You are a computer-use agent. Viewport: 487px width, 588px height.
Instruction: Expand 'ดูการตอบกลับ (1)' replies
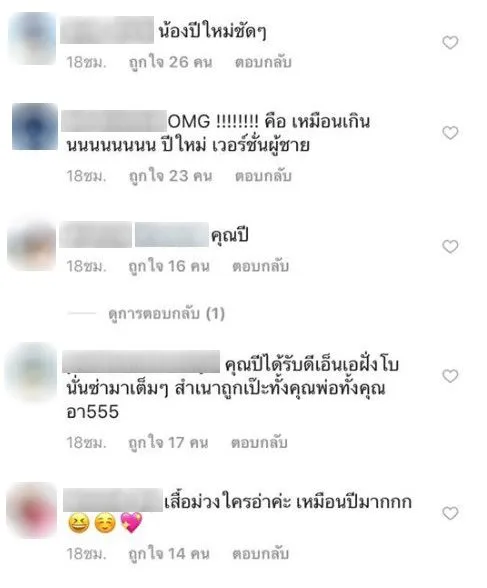coord(166,314)
